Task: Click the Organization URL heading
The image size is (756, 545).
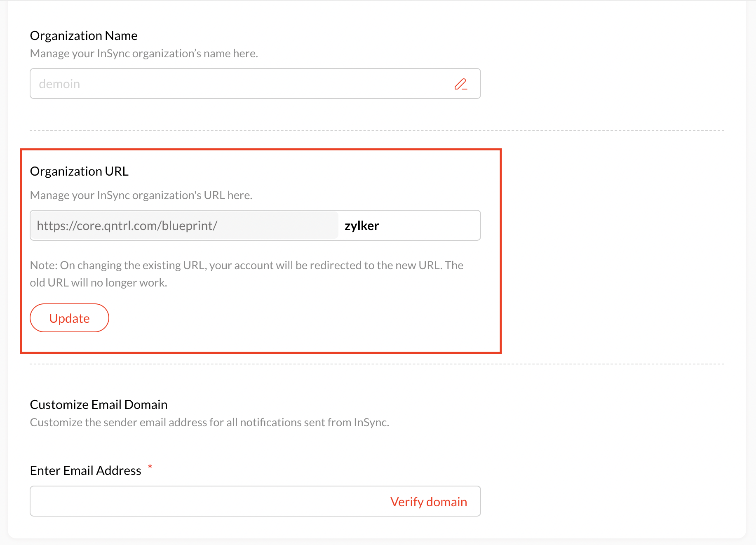Action: (79, 171)
